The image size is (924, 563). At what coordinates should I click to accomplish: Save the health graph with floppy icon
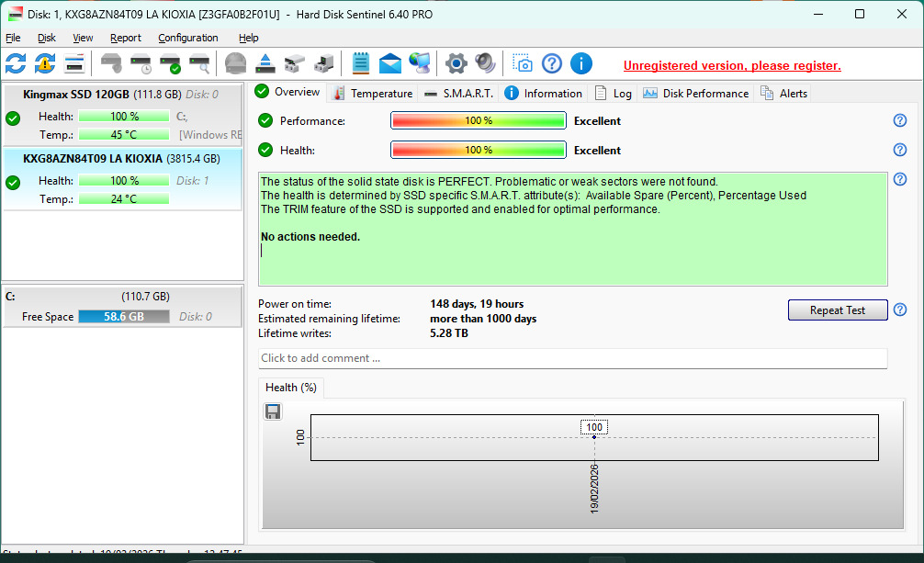[x=273, y=411]
